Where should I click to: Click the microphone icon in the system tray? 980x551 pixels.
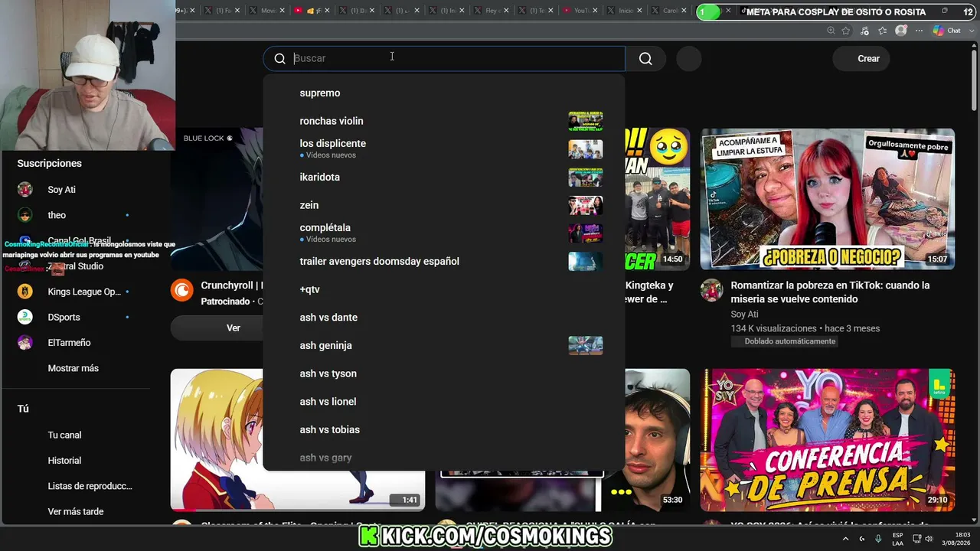pos(878,539)
